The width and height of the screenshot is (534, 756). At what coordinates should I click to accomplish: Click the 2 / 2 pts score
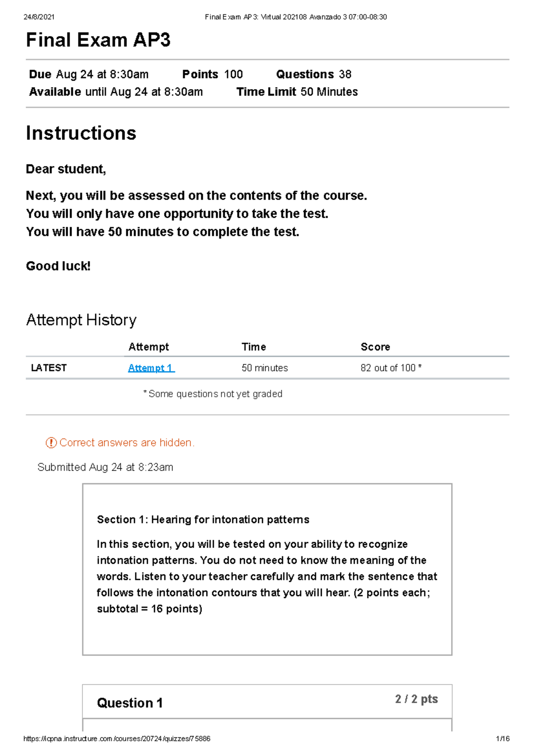417,699
